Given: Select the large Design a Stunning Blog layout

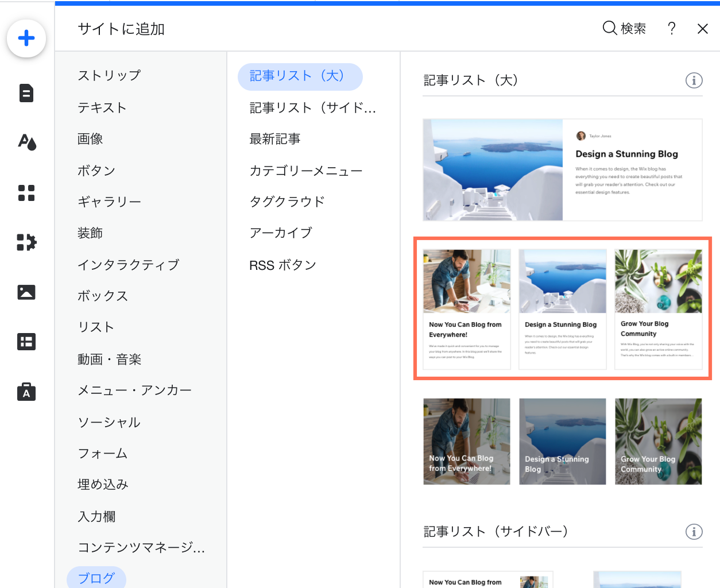Looking at the screenshot, I should (x=562, y=170).
